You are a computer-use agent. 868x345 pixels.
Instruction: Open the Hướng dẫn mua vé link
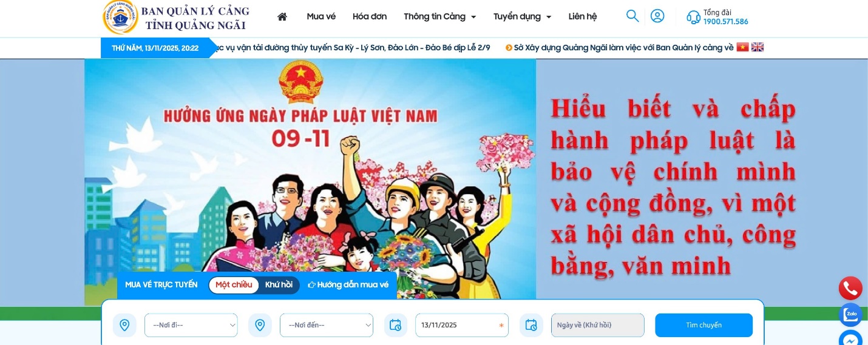point(348,285)
